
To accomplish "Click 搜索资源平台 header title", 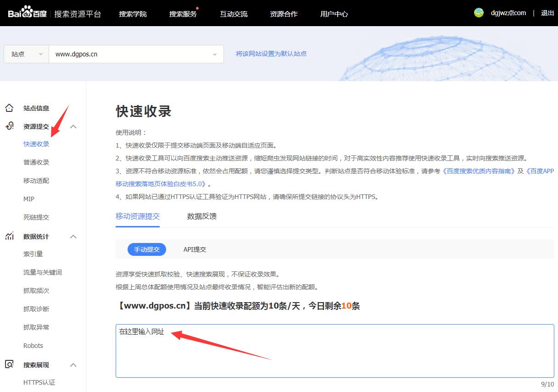I will point(78,14).
